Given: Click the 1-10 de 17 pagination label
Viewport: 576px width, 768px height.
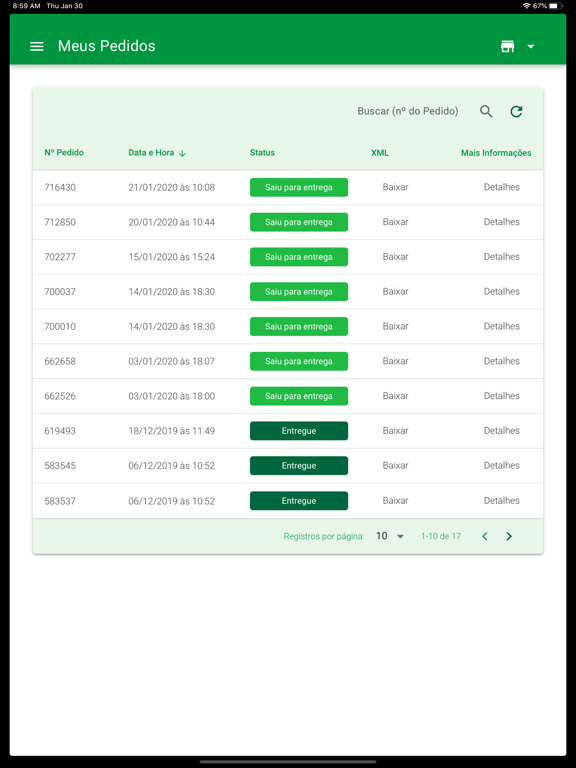Looking at the screenshot, I should [x=441, y=536].
